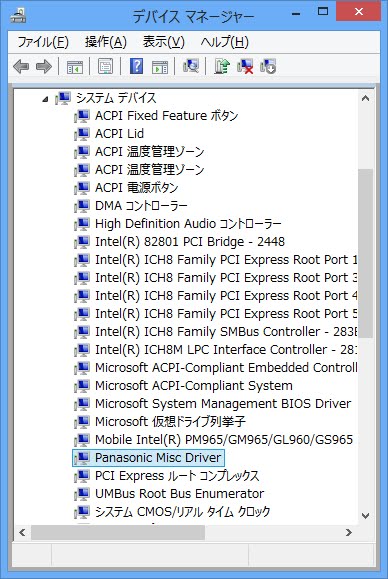The height and width of the screenshot is (579, 388).
Task: Open the 操作(A) menu
Action: pos(106,42)
